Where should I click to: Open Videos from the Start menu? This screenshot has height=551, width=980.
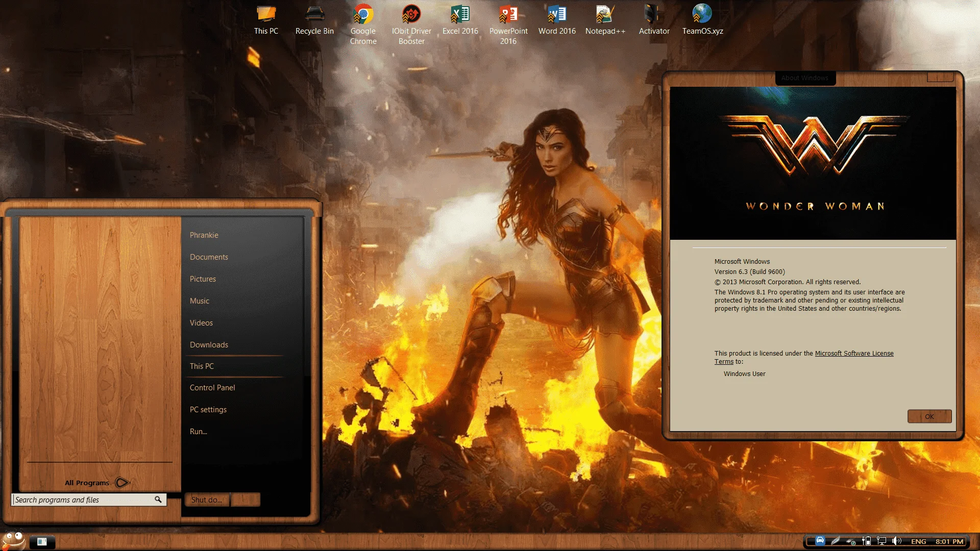201,323
